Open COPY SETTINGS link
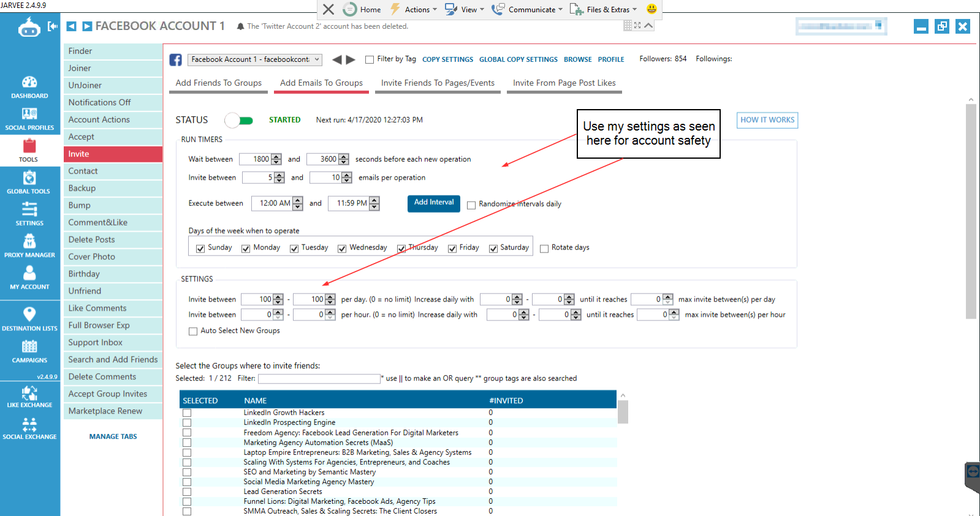This screenshot has height=516, width=980. click(x=448, y=60)
